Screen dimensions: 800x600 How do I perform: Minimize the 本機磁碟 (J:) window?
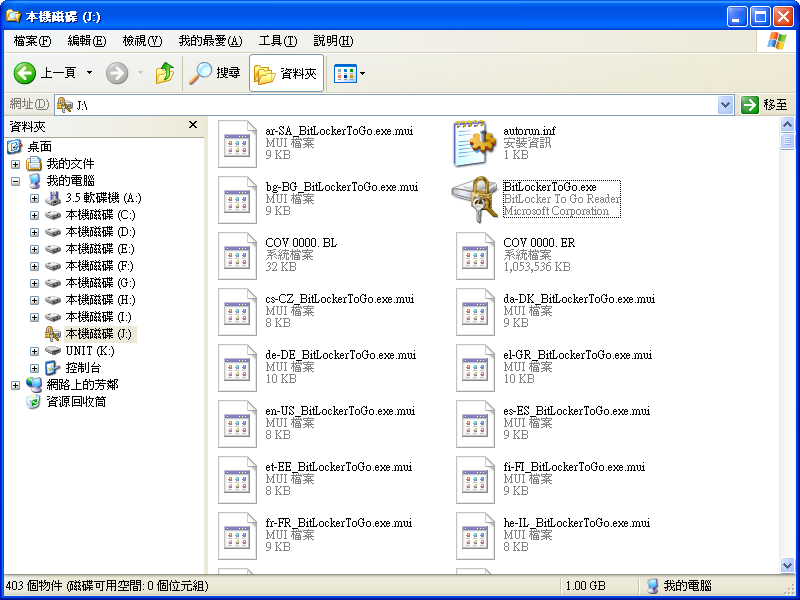point(737,17)
